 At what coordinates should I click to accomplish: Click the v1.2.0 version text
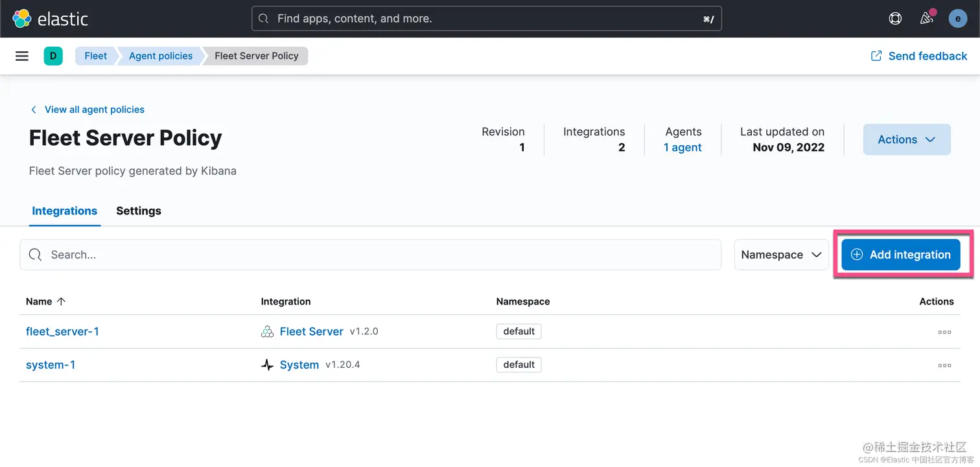[x=364, y=331]
